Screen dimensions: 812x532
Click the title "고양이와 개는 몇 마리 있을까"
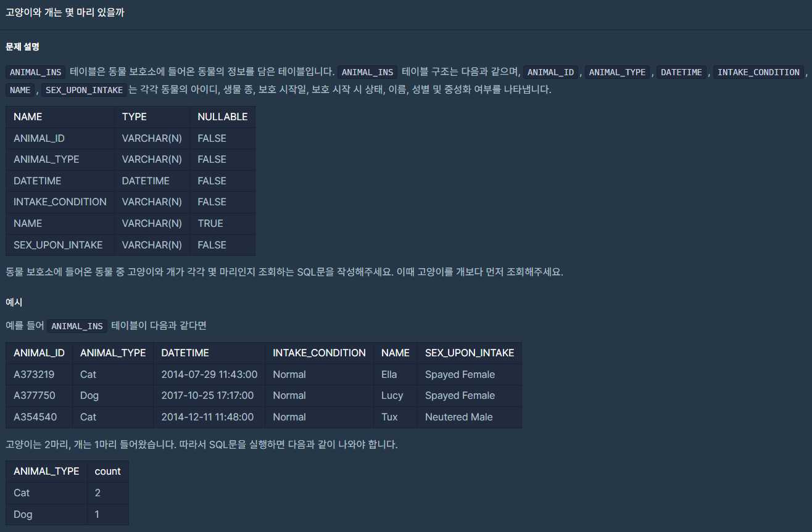click(65, 12)
